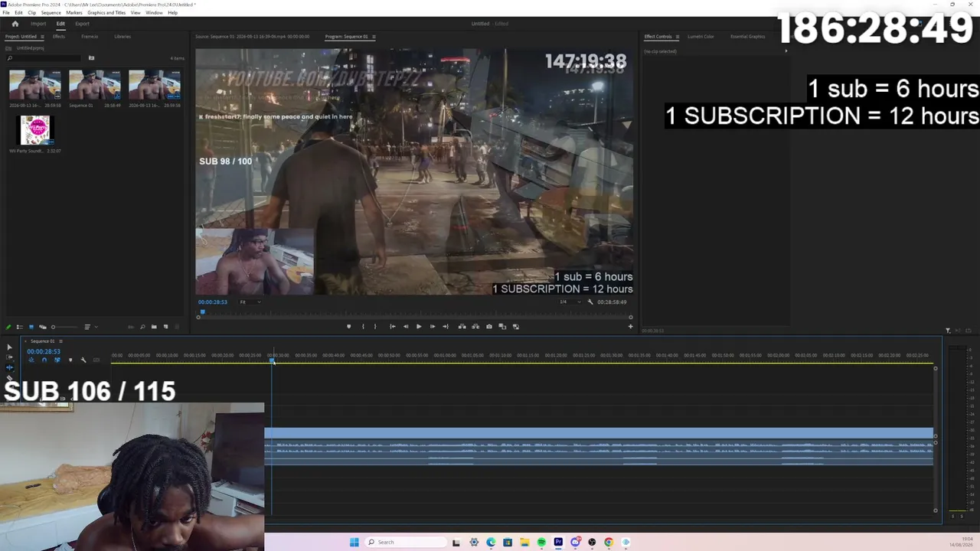Click the Extract button
The height and width of the screenshot is (551, 980).
(x=475, y=327)
